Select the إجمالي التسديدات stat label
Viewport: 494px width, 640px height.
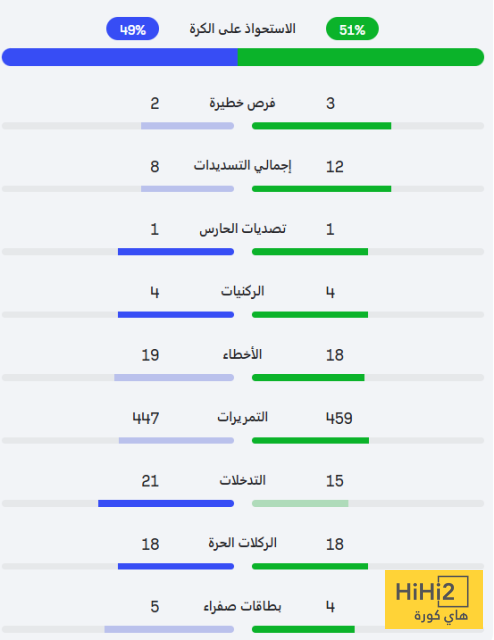(x=243, y=166)
